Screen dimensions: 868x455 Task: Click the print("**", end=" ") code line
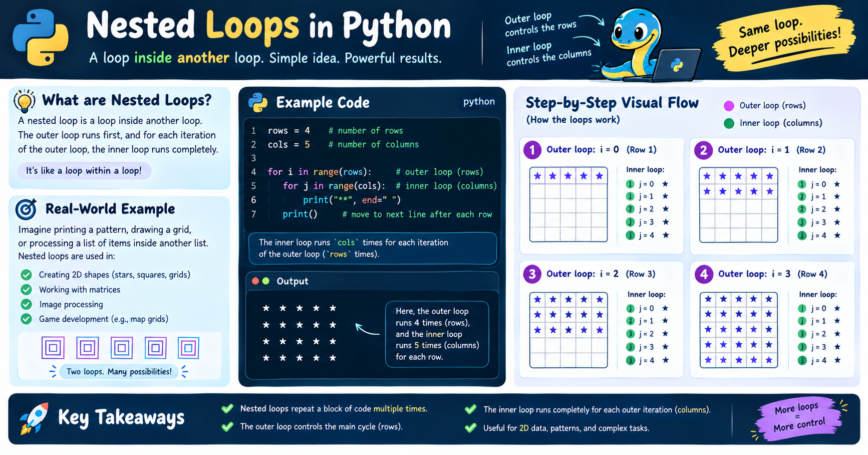coord(352,200)
